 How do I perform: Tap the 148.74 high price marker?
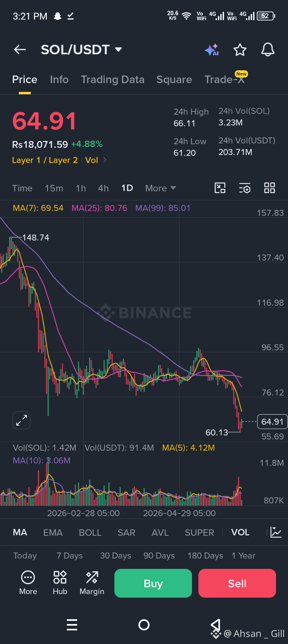36,238
